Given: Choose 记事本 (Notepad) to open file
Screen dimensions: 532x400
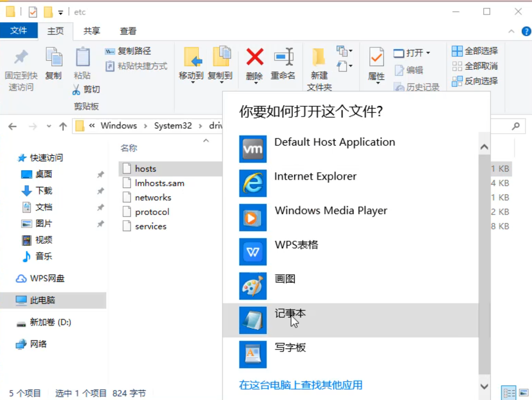Looking at the screenshot, I should point(290,314).
